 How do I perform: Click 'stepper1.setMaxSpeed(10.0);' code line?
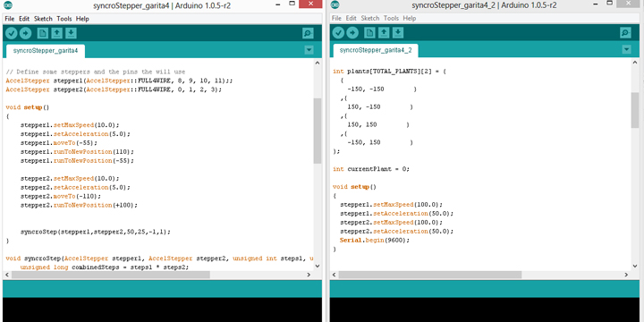click(70, 125)
